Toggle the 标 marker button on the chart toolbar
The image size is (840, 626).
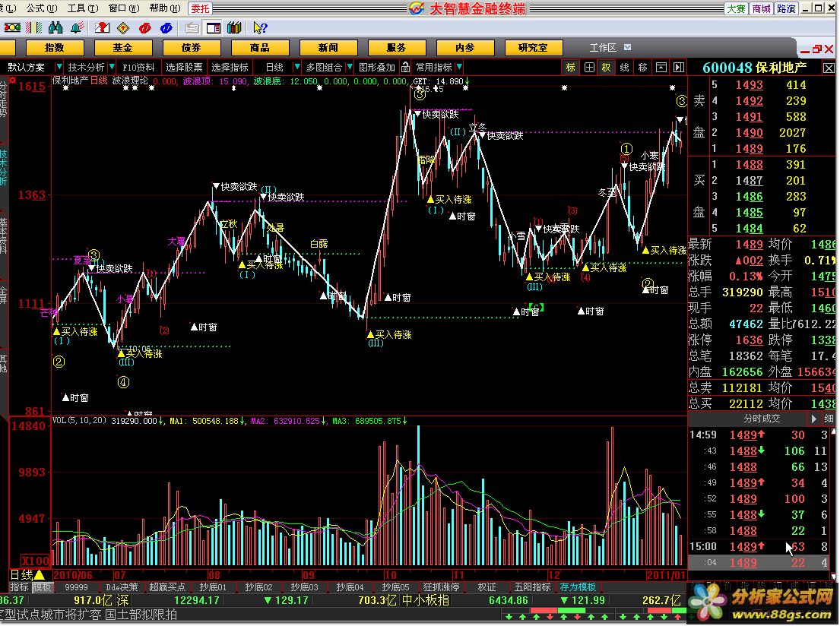point(571,67)
